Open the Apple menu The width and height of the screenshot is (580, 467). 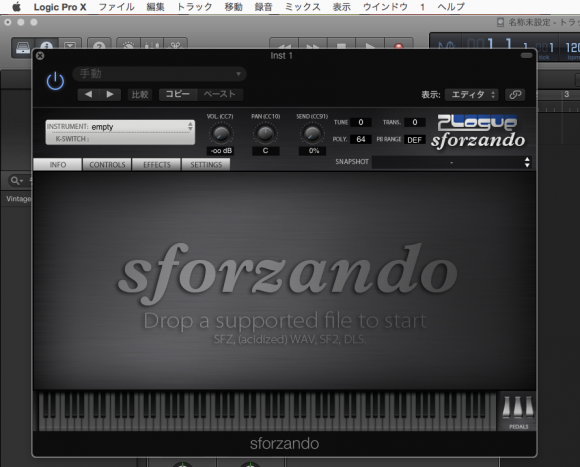tap(17, 7)
